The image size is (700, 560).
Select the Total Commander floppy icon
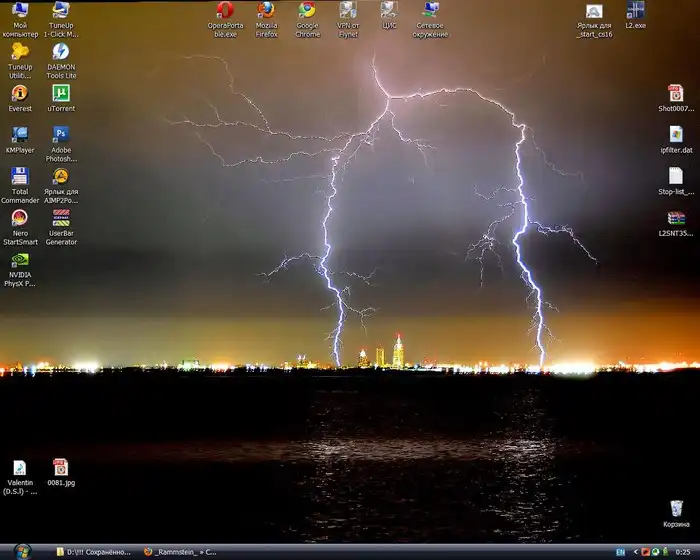pyautogui.click(x=20, y=177)
